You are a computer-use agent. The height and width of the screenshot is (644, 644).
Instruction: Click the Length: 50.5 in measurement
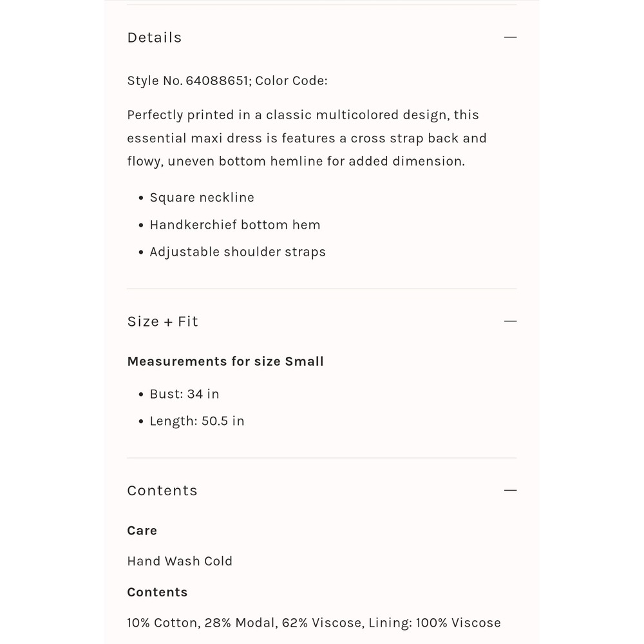(197, 421)
